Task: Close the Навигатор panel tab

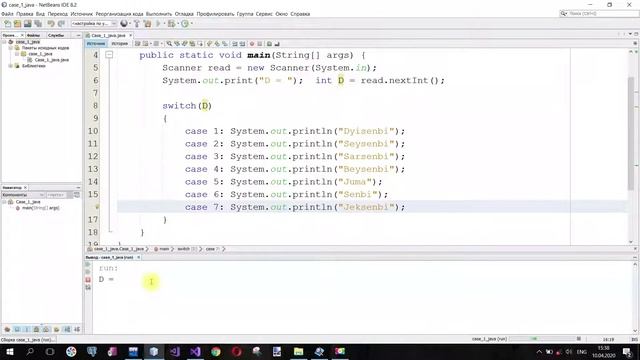Action: pos(25,187)
